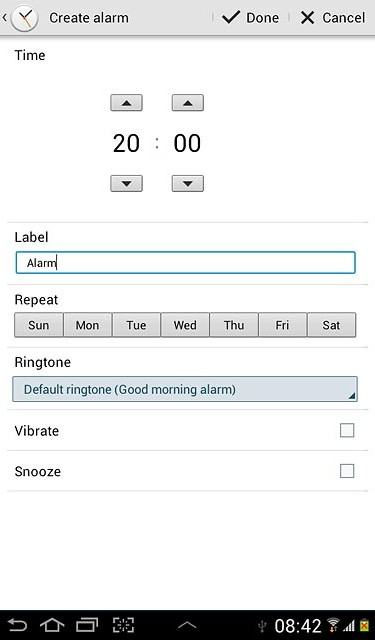Screen dimensions: 375x640
Task: Enable the Snooze checkbox
Action: pyautogui.click(x=347, y=471)
